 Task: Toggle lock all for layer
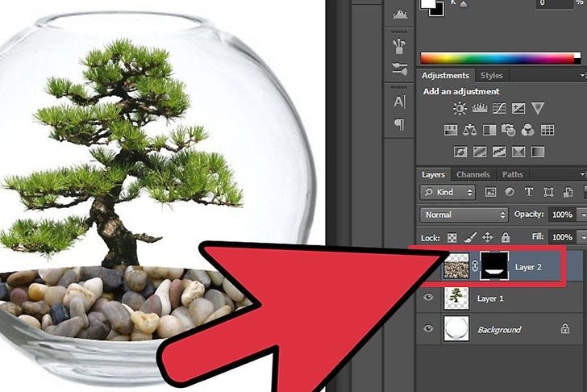point(505,238)
